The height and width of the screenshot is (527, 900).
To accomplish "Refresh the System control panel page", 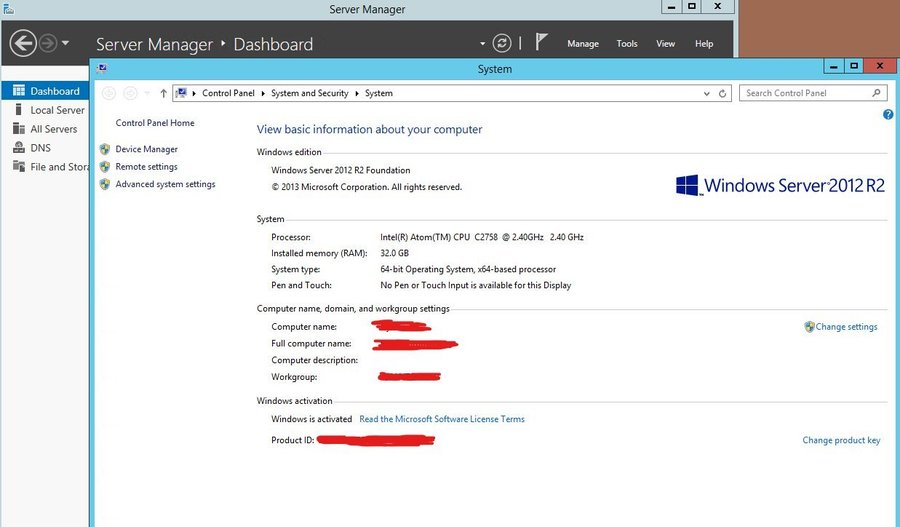I will pyautogui.click(x=722, y=93).
